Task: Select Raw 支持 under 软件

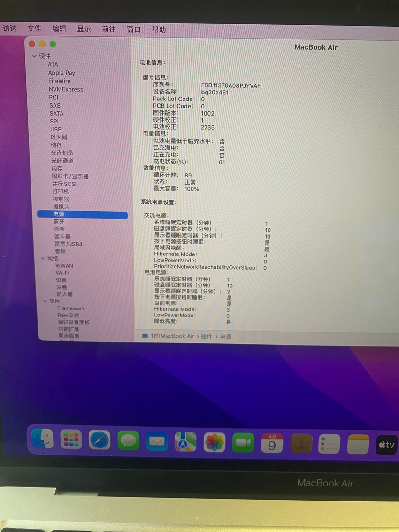Action: tap(68, 315)
